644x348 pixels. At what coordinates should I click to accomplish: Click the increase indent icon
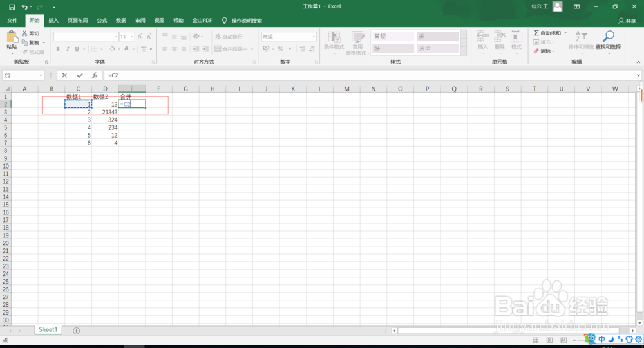click(x=205, y=49)
